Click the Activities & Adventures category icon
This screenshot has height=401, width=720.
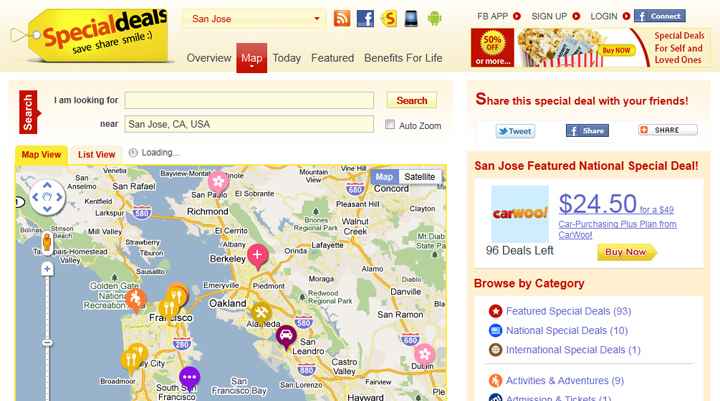point(495,381)
